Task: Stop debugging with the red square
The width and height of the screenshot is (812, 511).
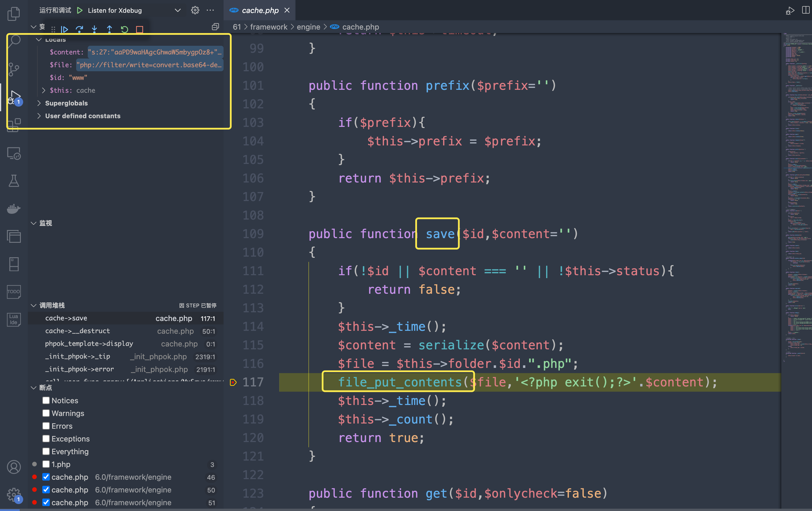Action: point(140,30)
